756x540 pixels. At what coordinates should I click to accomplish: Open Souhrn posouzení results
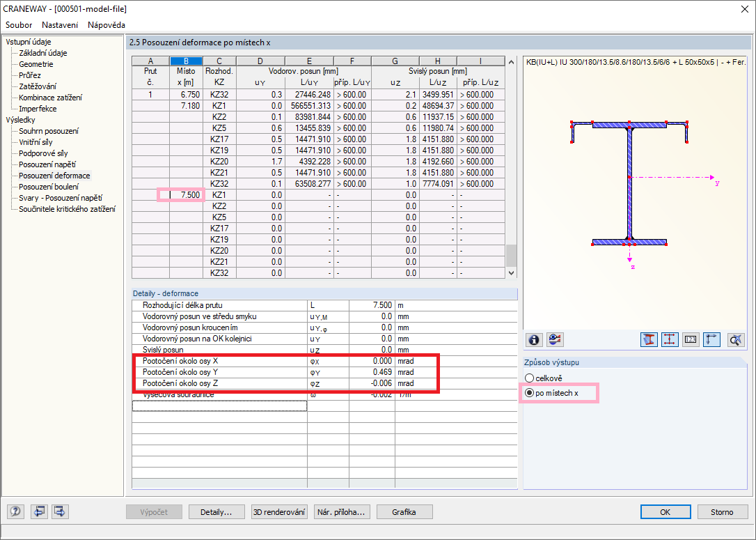[x=49, y=131]
